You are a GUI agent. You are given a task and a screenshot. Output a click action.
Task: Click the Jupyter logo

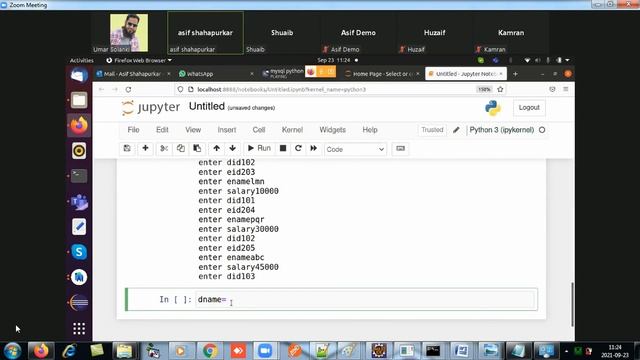pos(151,107)
